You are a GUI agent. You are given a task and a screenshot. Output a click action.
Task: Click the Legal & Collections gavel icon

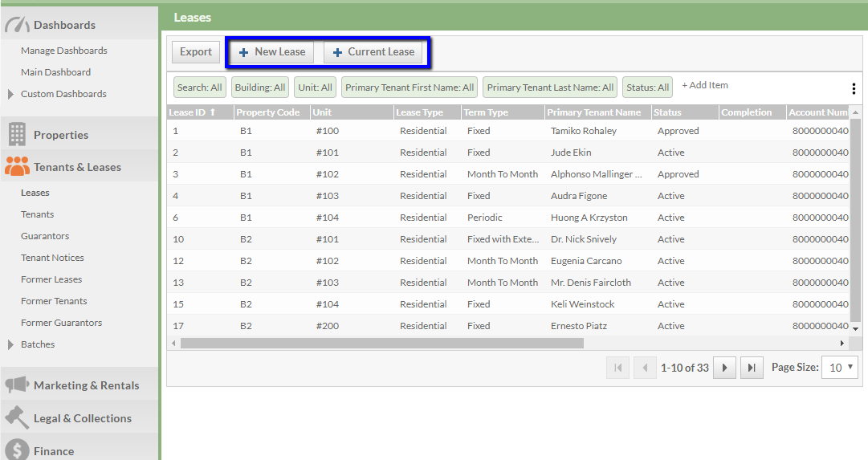[x=17, y=417]
